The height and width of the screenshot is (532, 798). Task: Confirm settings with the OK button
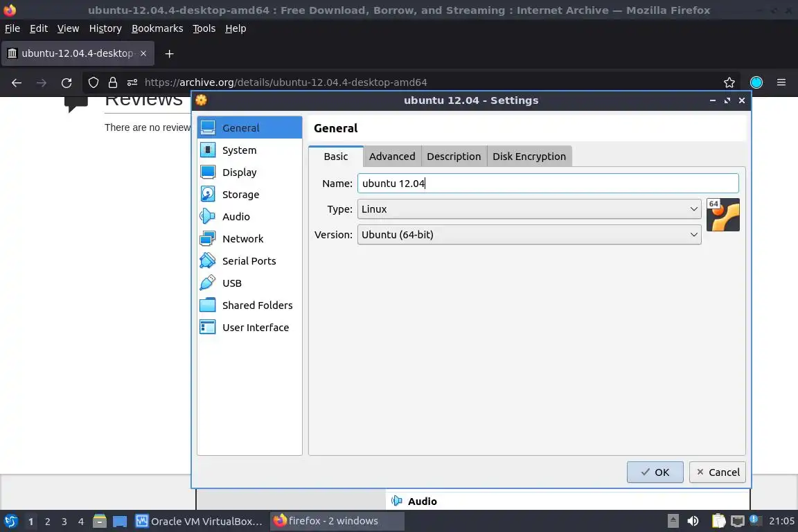click(655, 472)
